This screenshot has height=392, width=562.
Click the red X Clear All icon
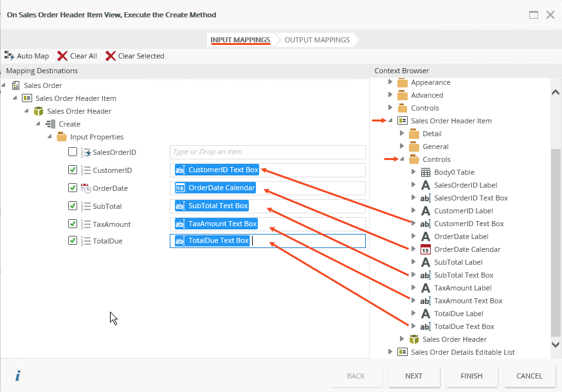click(x=62, y=56)
